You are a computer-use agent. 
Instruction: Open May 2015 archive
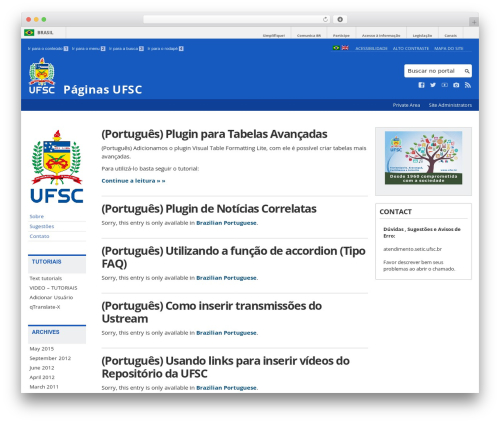42,349
